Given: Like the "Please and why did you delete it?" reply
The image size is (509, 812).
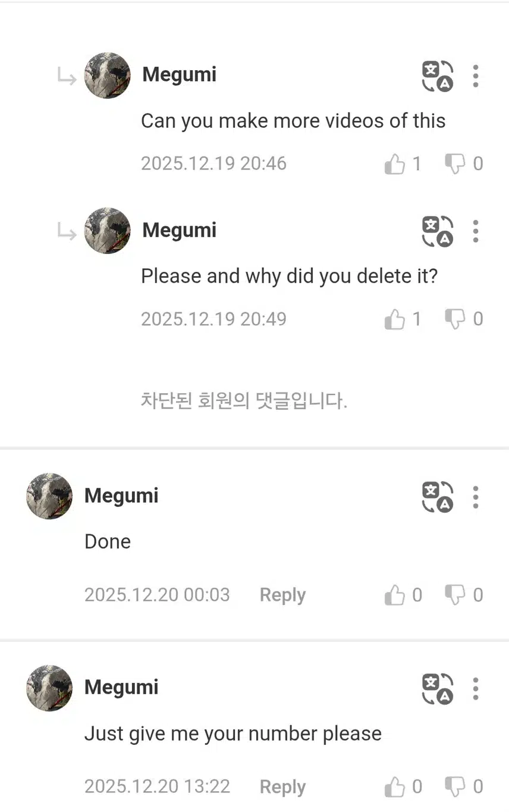Looking at the screenshot, I should tap(395, 319).
